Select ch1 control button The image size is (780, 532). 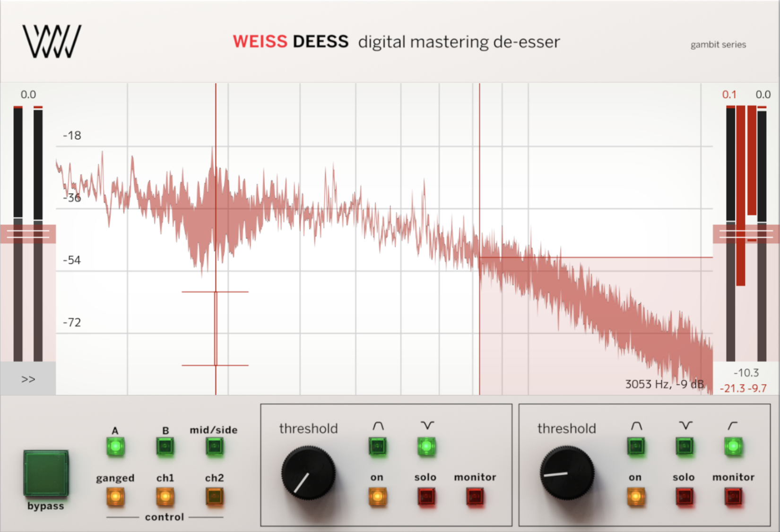click(x=165, y=497)
